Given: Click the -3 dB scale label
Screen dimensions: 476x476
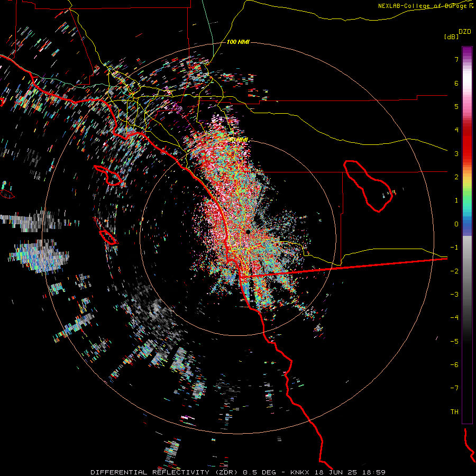Looking at the screenshot, I should click(x=454, y=295).
